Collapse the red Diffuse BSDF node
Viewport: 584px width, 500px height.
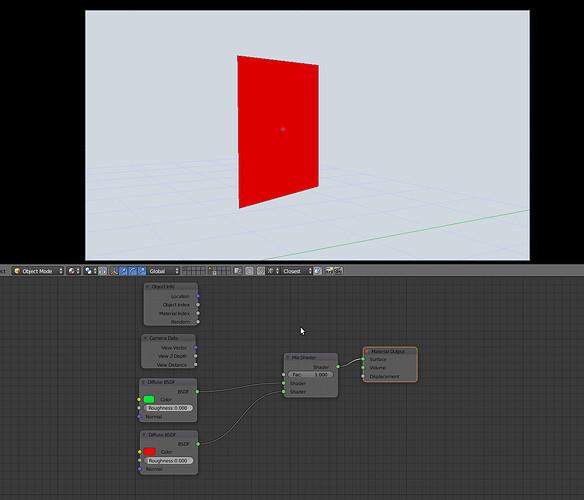click(x=144, y=435)
